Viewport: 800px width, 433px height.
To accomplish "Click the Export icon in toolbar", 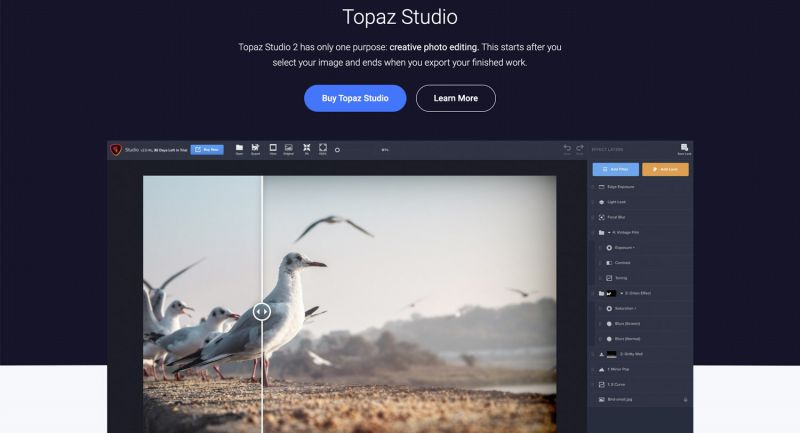I will pos(255,148).
